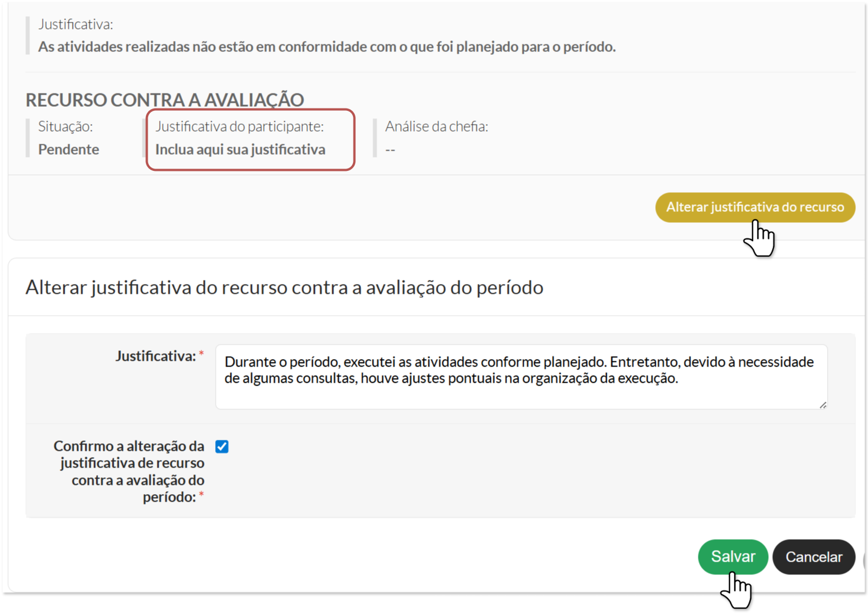The image size is (868, 613).
Task: Click the red asterisk beside Justificativa
Action: click(x=201, y=354)
